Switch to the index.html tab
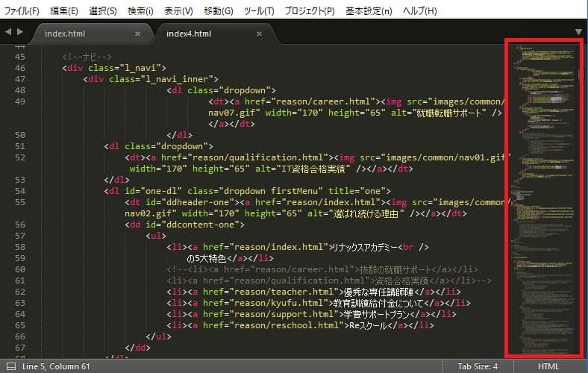Viewport: 588px width, 373px height. coord(66,34)
